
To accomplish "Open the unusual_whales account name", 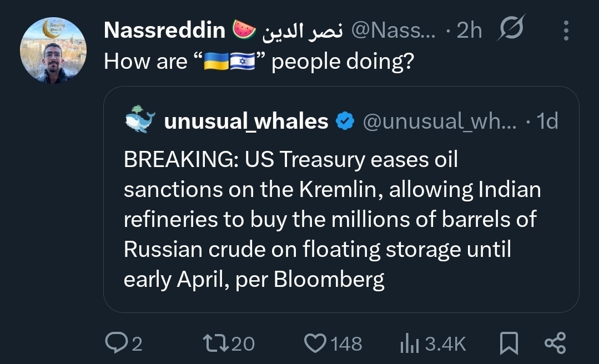I will (246, 121).
